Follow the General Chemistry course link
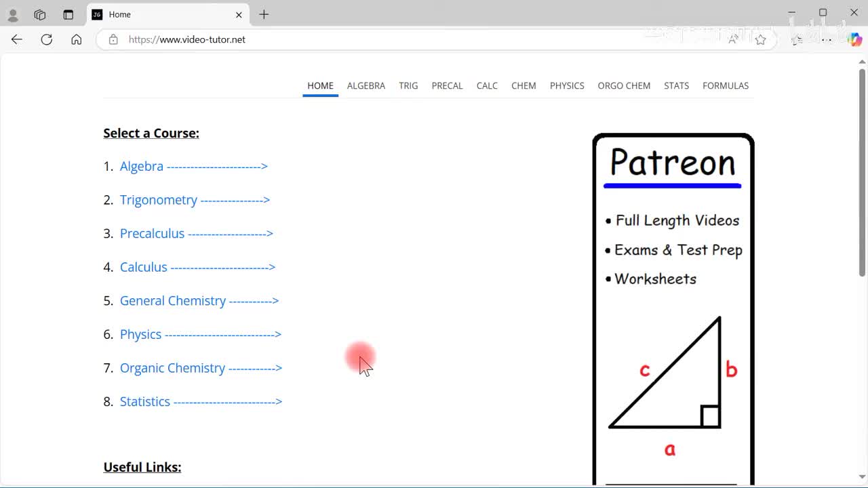Viewport: 868px width, 488px height. [199, 300]
